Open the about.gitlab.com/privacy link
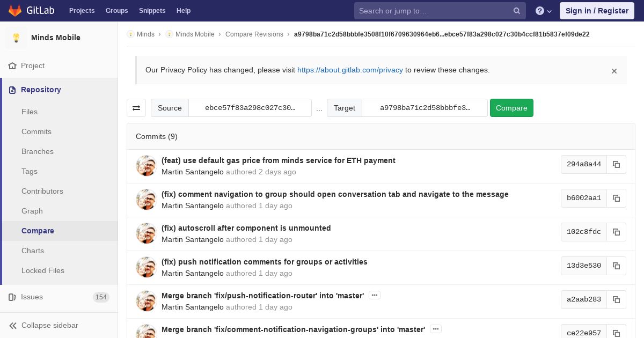 350,70
